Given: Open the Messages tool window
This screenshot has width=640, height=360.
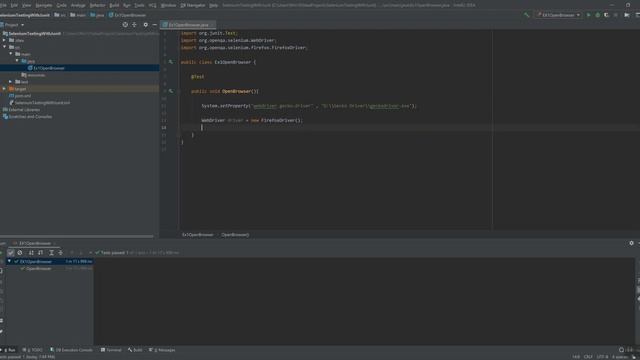Looking at the screenshot, I should [x=162, y=350].
